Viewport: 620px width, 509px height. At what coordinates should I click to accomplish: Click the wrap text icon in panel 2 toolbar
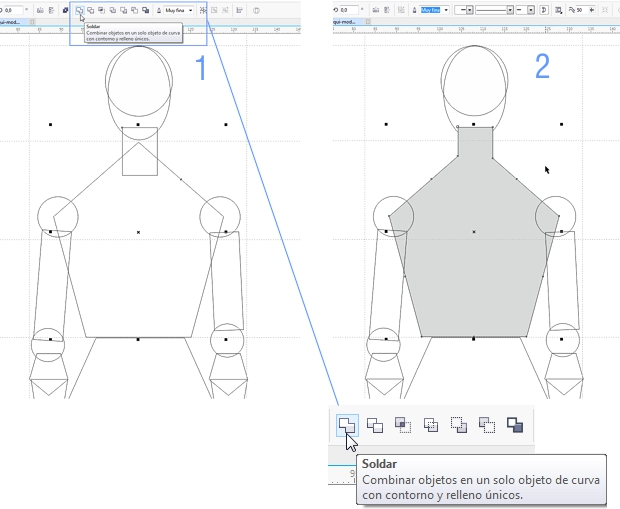click(x=558, y=10)
